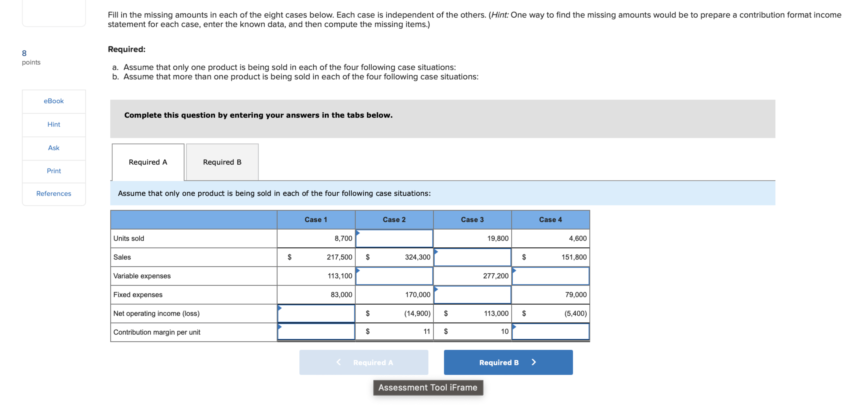Open the eBook resource
Screen dimensions: 868x411
click(53, 101)
